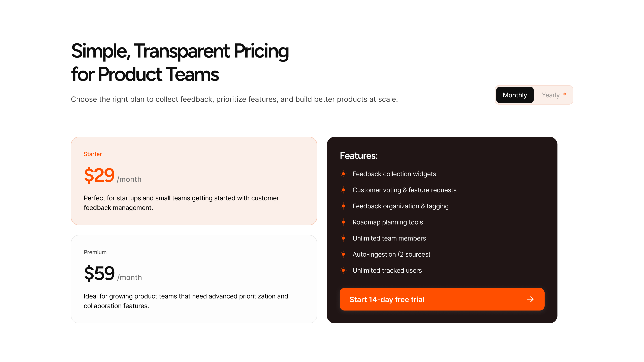Click the $29 Starter price
644x362 pixels.
[99, 175]
